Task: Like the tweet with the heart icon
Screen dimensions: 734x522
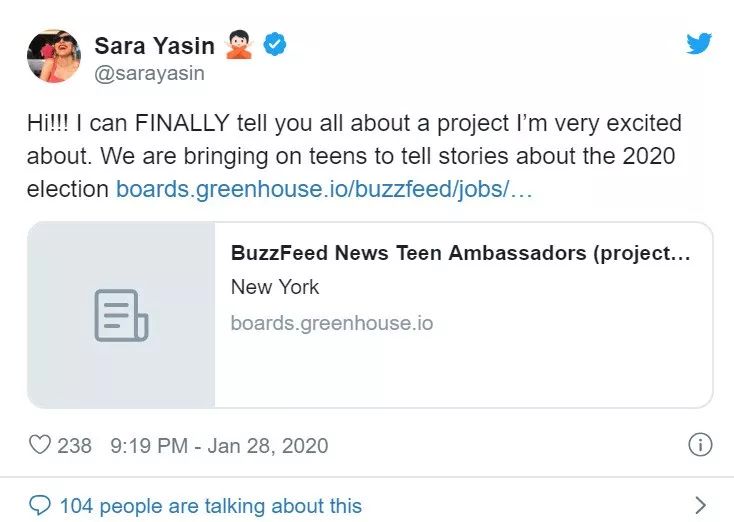Action: click(39, 445)
